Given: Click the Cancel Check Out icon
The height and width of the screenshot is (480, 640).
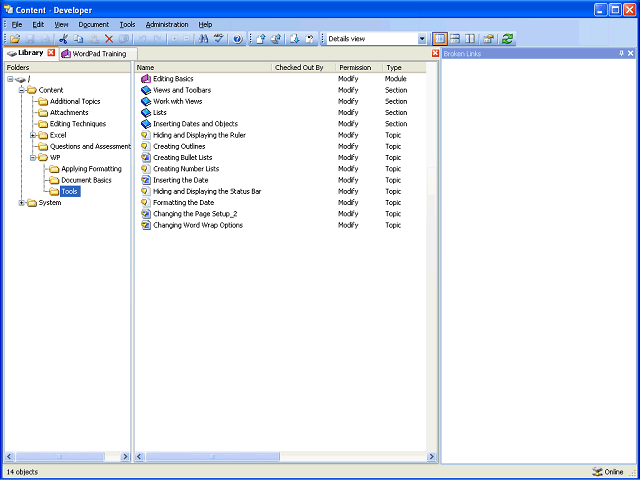Looking at the screenshot, I should tap(310, 39).
